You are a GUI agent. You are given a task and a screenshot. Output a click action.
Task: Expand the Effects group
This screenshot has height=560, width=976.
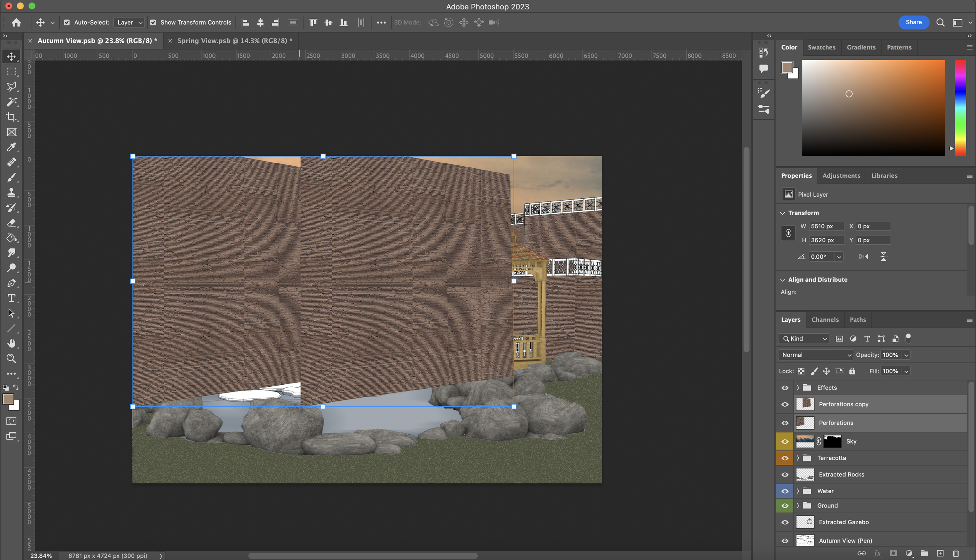pos(798,388)
